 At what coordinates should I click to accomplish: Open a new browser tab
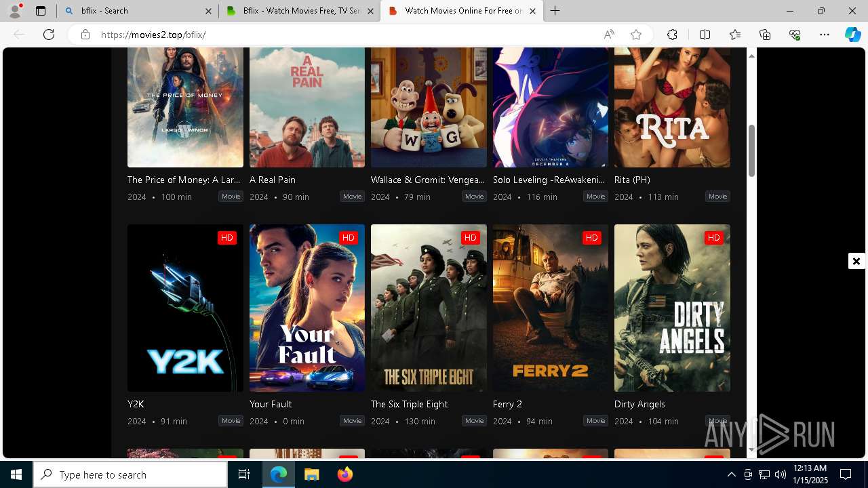pos(555,11)
